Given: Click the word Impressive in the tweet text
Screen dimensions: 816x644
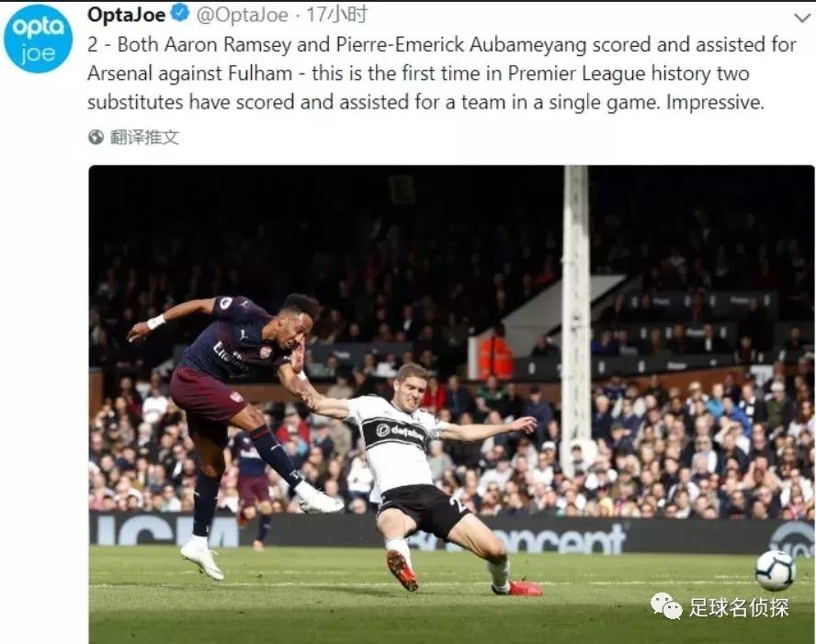Looking at the screenshot, I should click(x=715, y=102).
